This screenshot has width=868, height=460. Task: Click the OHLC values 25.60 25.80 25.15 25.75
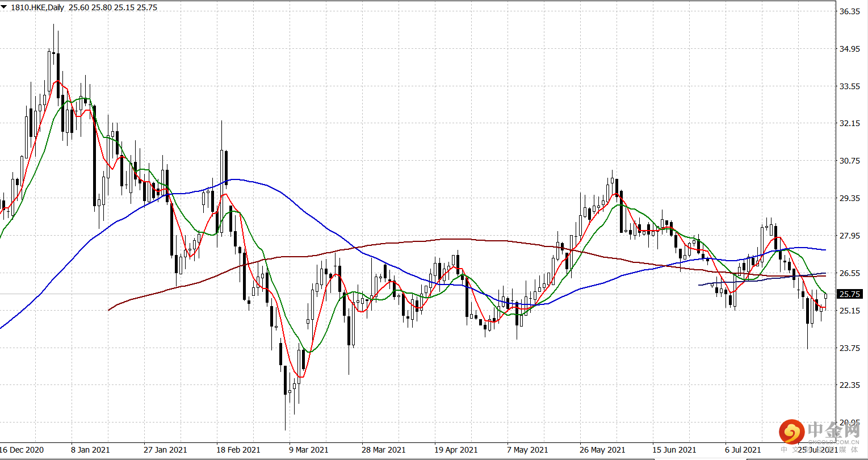[113, 7]
